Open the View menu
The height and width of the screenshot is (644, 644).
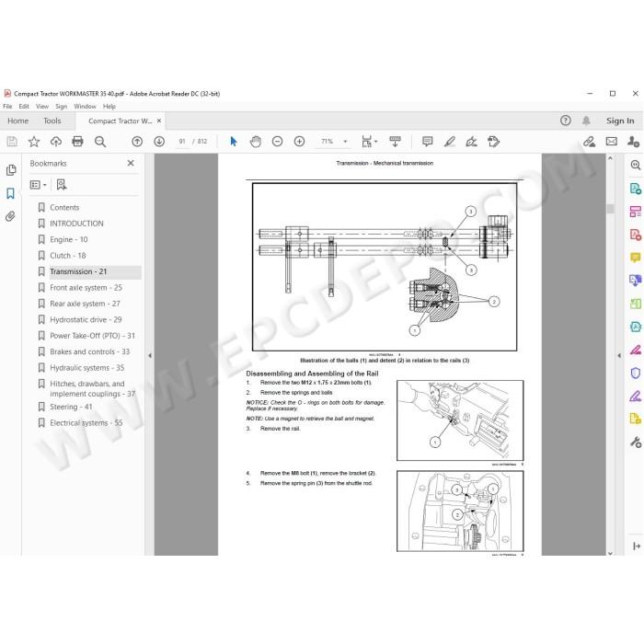point(42,107)
